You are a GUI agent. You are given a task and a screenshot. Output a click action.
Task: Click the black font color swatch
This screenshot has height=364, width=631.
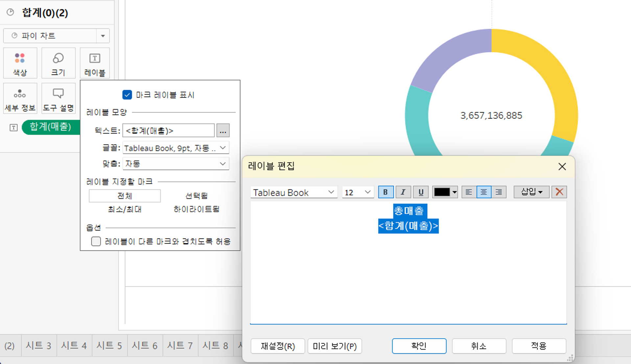point(442,192)
